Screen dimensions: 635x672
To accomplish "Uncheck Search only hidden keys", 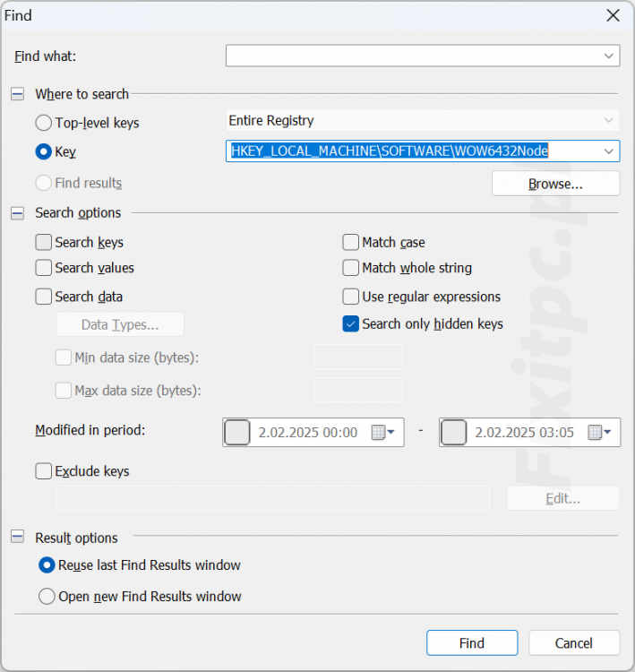I will (x=351, y=324).
